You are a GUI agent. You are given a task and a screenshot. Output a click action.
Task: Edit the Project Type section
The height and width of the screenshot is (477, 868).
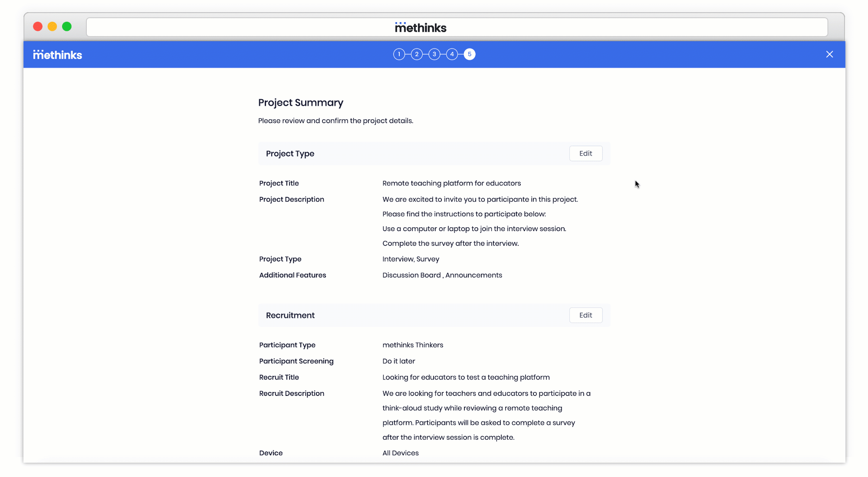coord(585,154)
